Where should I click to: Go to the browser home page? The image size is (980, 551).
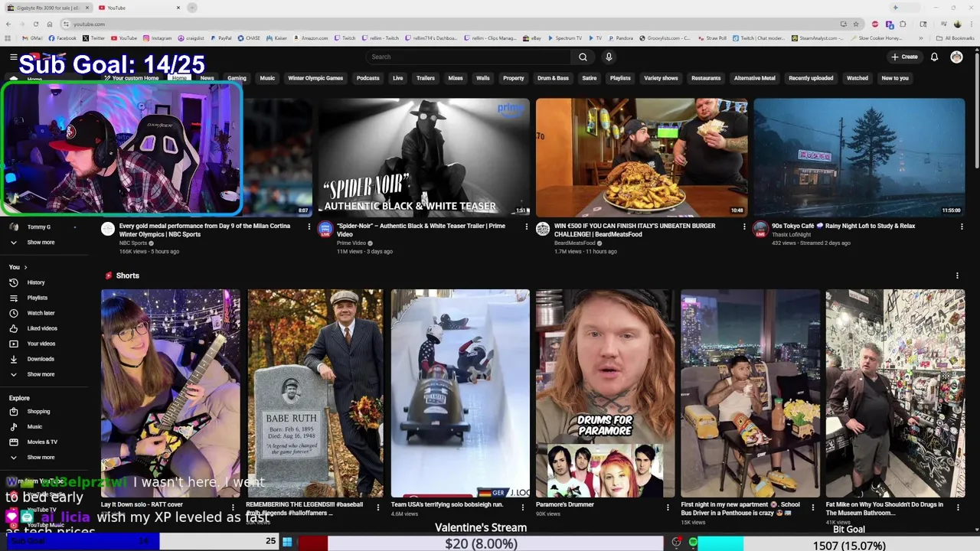[x=49, y=24]
